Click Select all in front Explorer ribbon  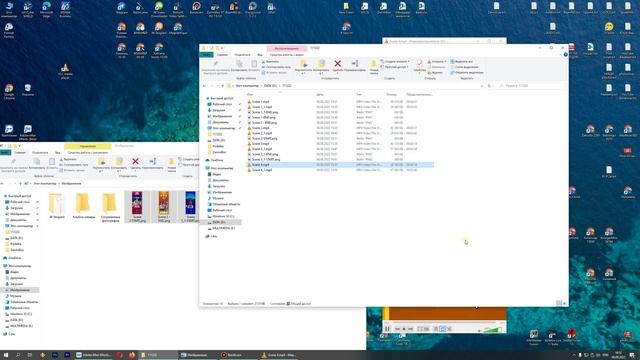(x=462, y=62)
